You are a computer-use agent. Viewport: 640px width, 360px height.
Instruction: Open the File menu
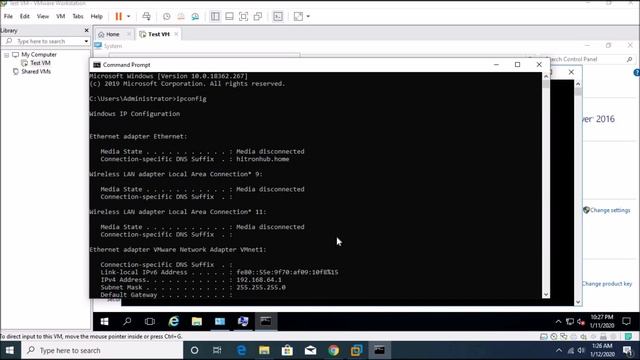[x=8, y=16]
